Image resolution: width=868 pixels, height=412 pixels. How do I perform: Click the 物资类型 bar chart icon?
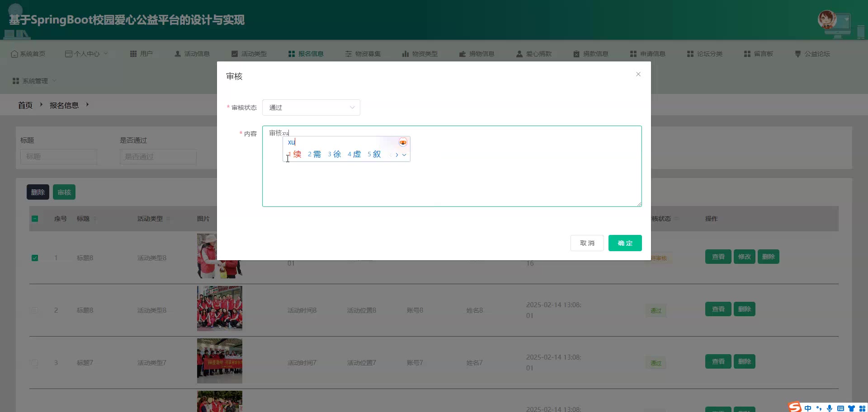pos(406,54)
